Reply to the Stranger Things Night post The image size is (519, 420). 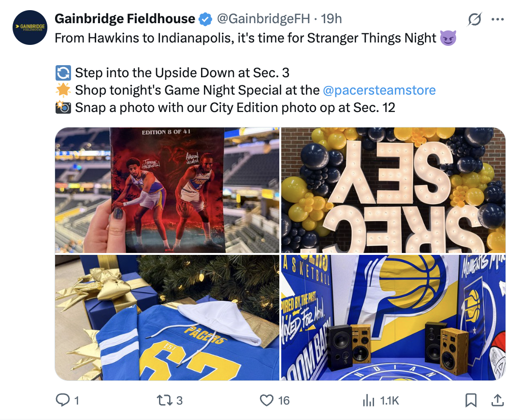coord(65,400)
